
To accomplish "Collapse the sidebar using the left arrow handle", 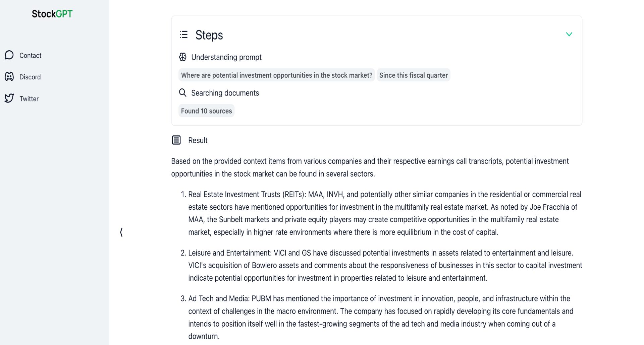I will point(121,232).
